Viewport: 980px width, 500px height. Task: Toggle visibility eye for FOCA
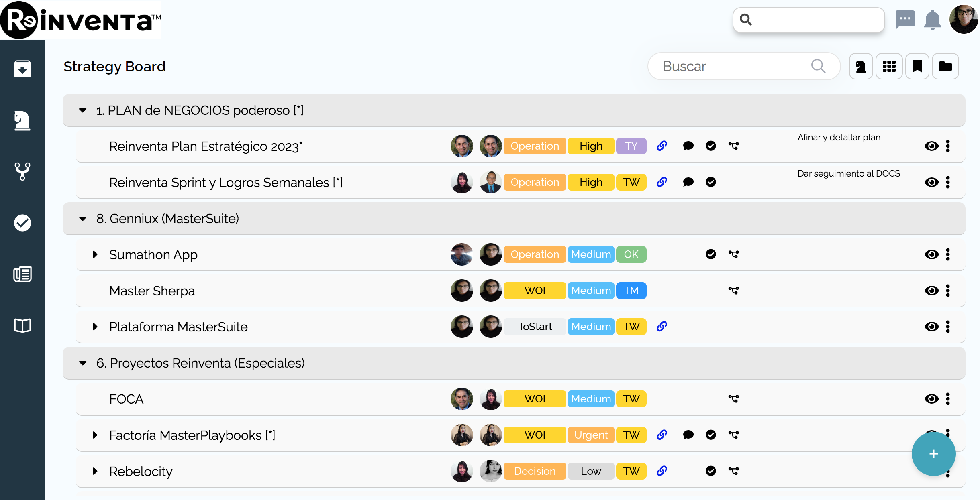click(932, 399)
